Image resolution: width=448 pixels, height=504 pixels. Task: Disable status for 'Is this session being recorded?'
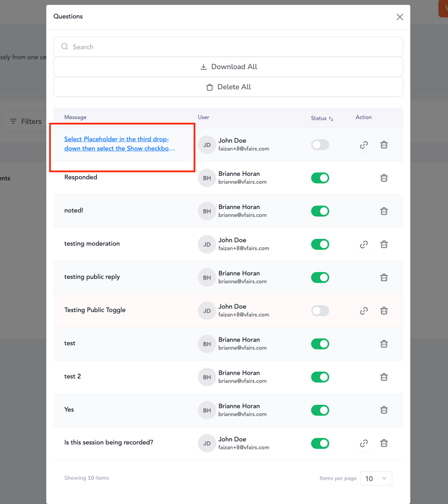click(320, 443)
